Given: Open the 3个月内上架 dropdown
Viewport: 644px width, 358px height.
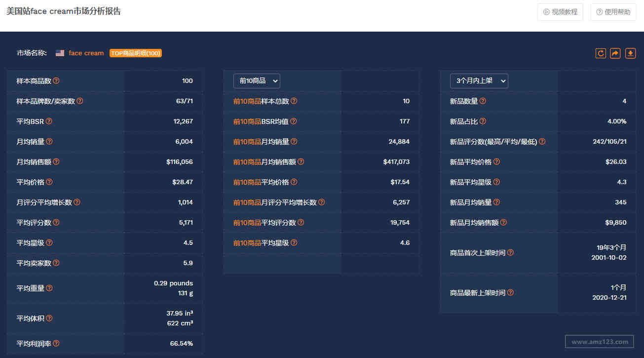Looking at the screenshot, I should 479,80.
